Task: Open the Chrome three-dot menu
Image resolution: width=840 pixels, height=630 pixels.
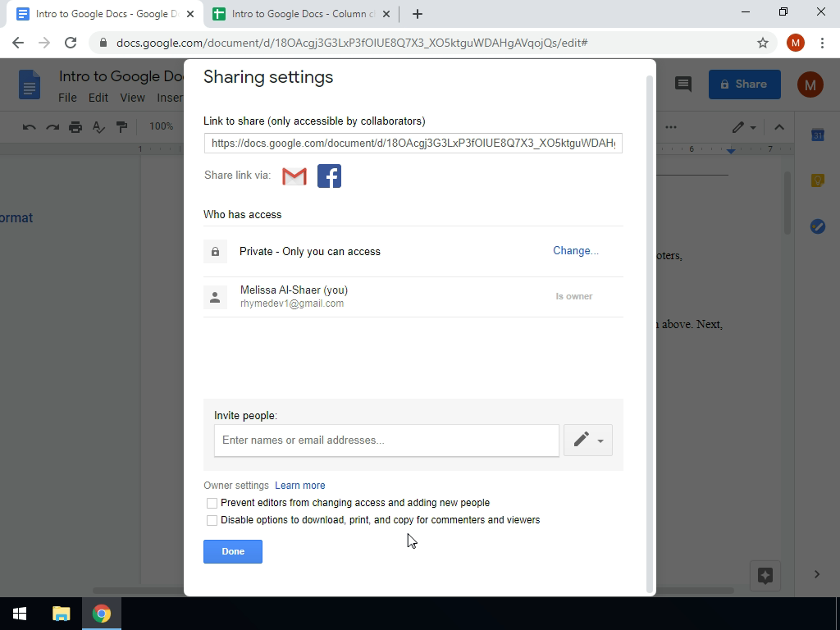Action: click(822, 43)
